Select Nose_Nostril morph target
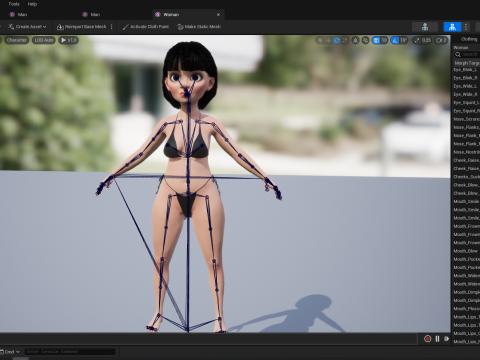This screenshot has width=480, height=360. coord(466,152)
